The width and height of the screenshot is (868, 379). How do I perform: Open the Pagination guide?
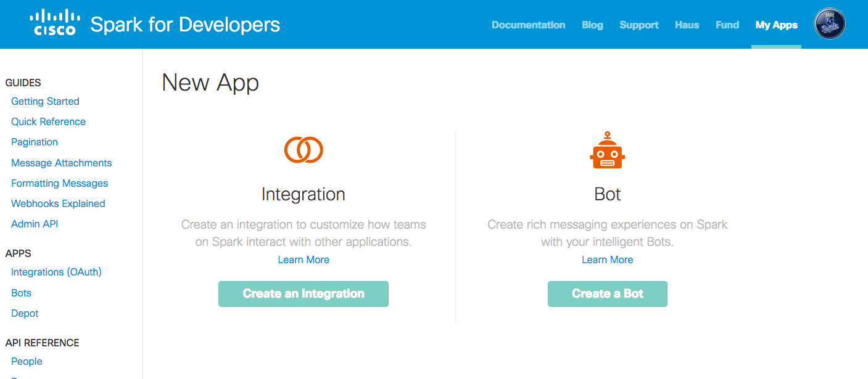tap(35, 142)
